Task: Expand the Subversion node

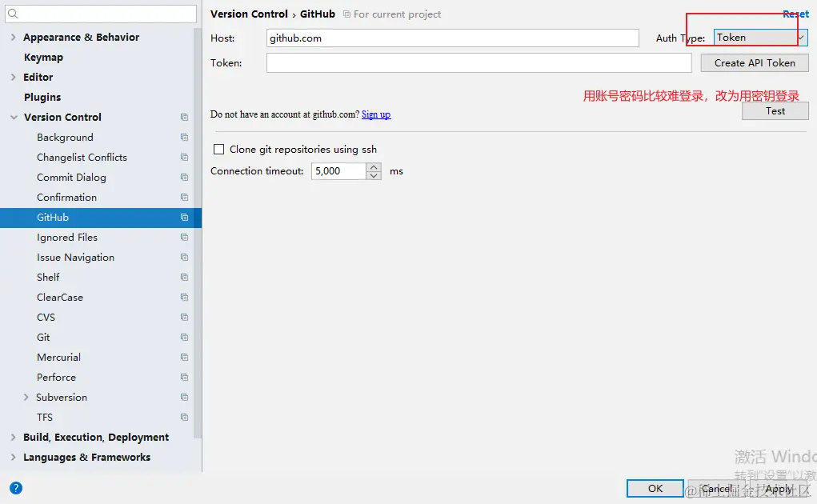Action: [x=26, y=398]
